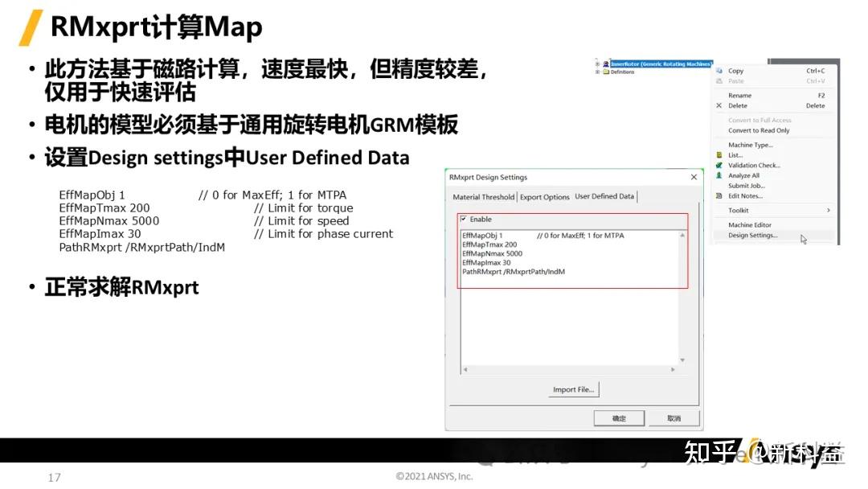Switch to User Defined Data tab
The image size is (868, 489).
604,196
